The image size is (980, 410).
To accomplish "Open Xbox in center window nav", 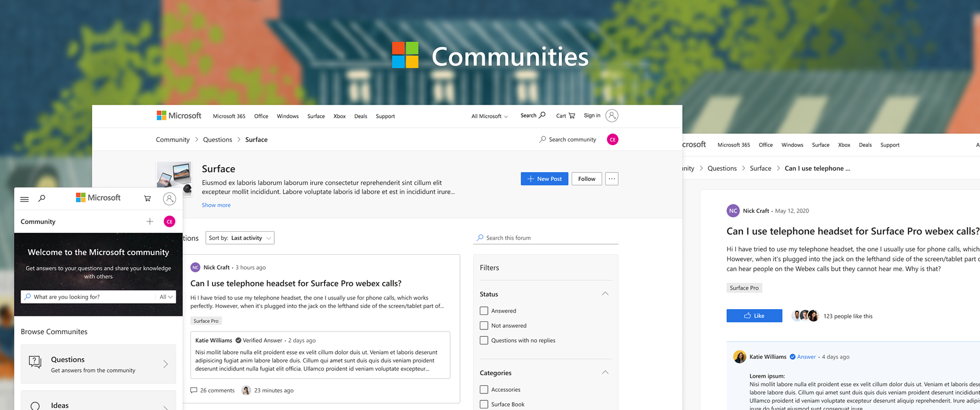I will [339, 116].
